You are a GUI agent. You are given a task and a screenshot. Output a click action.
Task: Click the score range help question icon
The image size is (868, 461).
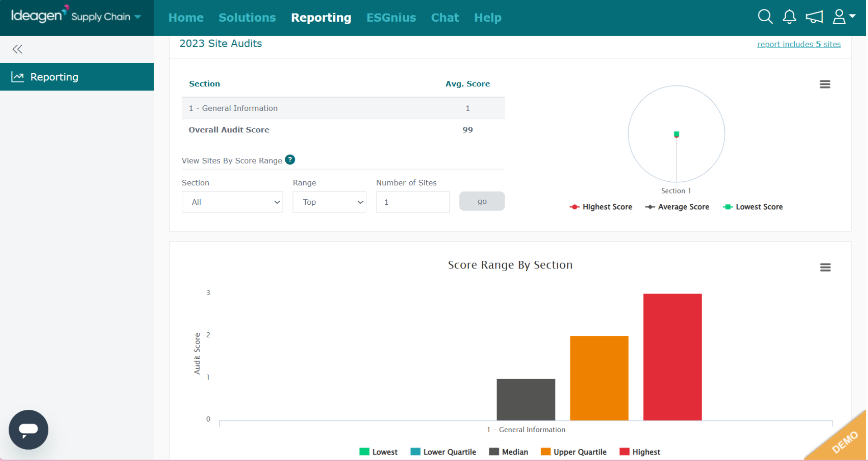(290, 160)
